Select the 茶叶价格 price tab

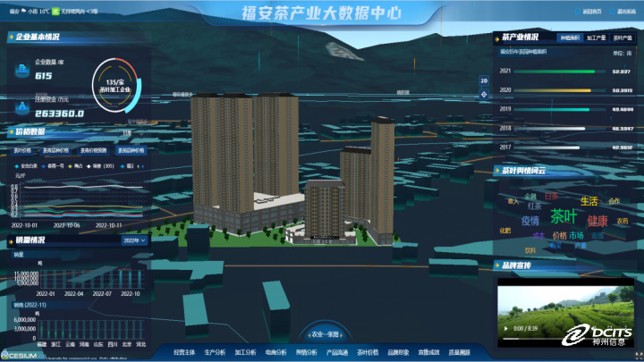click(x=22, y=150)
